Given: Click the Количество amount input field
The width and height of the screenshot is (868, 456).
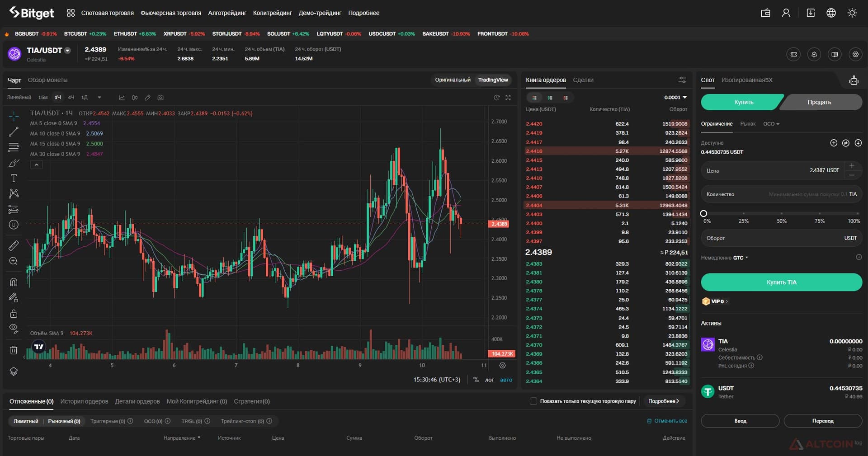Looking at the screenshot, I should [781, 194].
